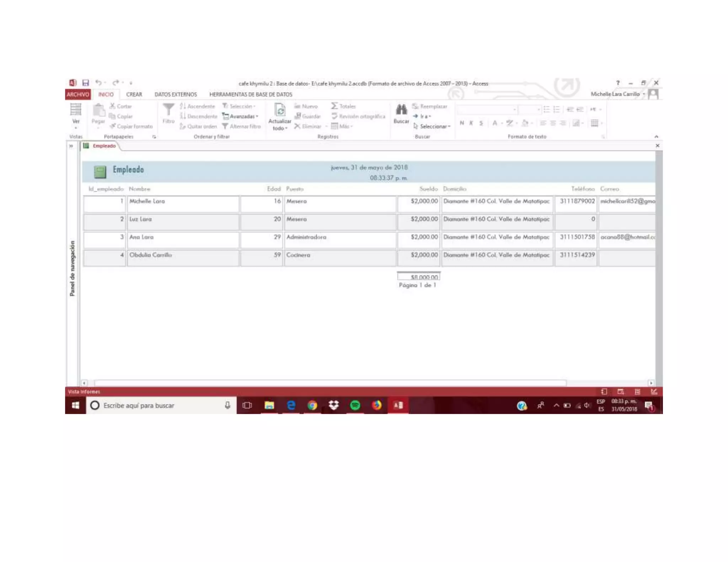Click the horizontal scrollbar of the report
The image size is (728, 562).
tap(330, 383)
